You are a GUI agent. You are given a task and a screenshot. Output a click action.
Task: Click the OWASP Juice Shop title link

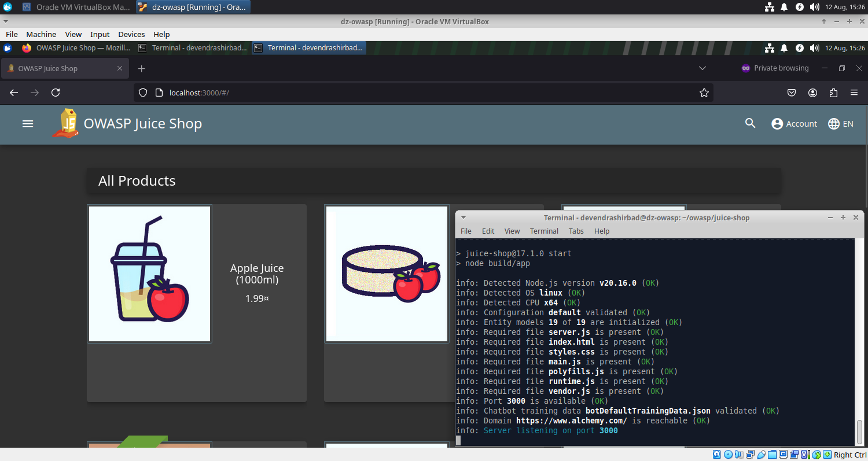pyautogui.click(x=143, y=124)
